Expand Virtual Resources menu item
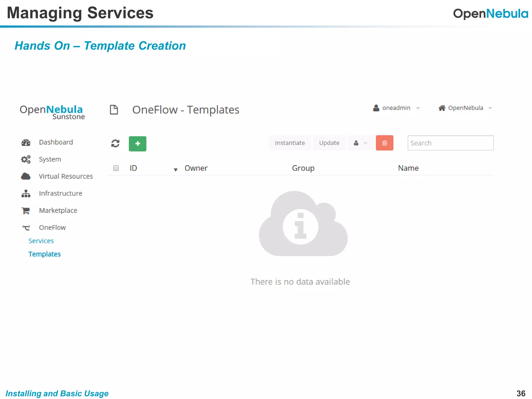 coord(66,176)
